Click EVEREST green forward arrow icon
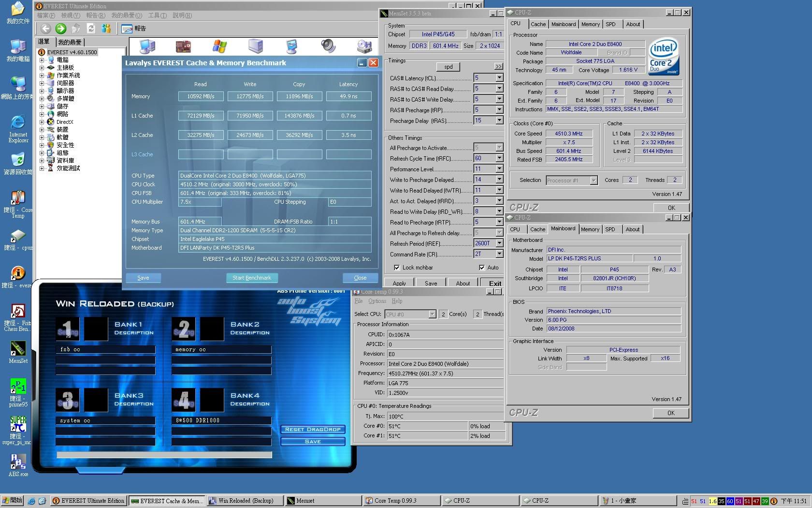Image resolution: width=812 pixels, height=508 pixels. click(61, 29)
